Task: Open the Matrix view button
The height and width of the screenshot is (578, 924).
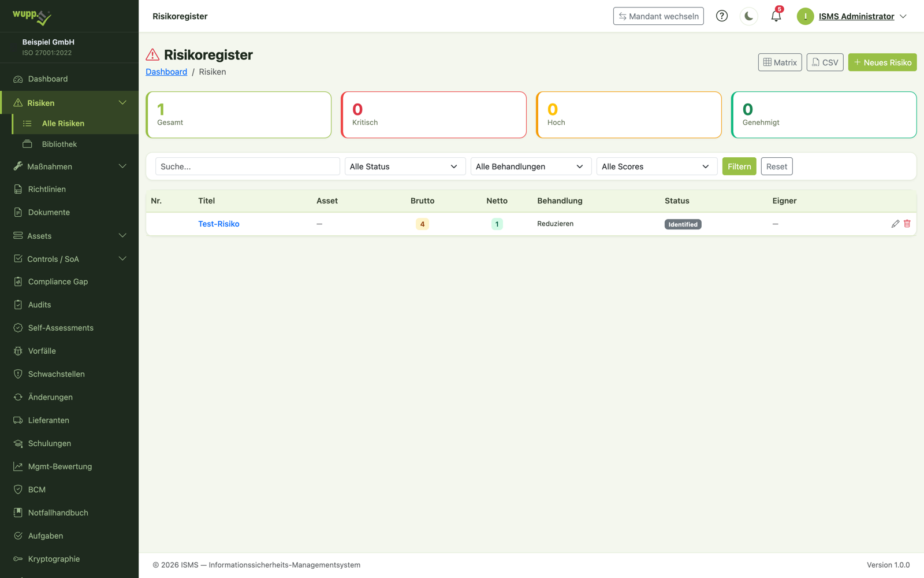Action: pos(780,62)
